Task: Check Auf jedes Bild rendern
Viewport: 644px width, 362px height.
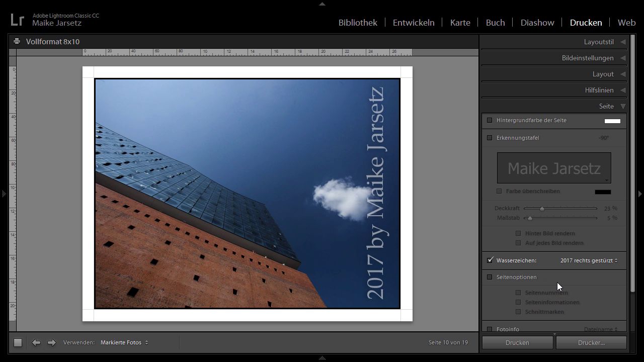Action: coord(518,243)
